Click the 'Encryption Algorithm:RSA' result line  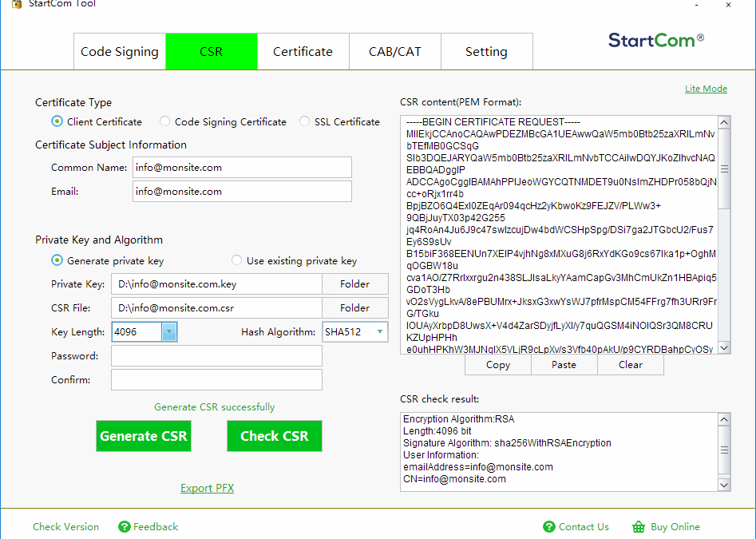[x=458, y=419]
